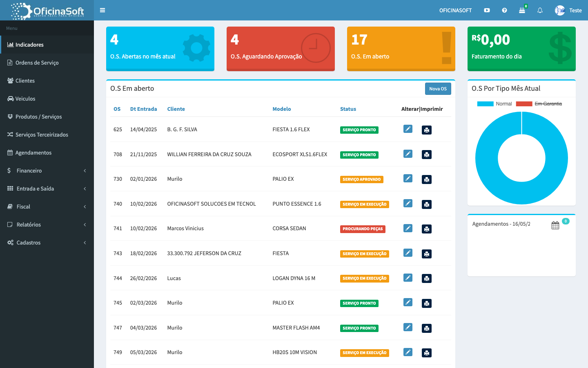Open the Faturamento do dia card
588x368 pixels.
521,49
